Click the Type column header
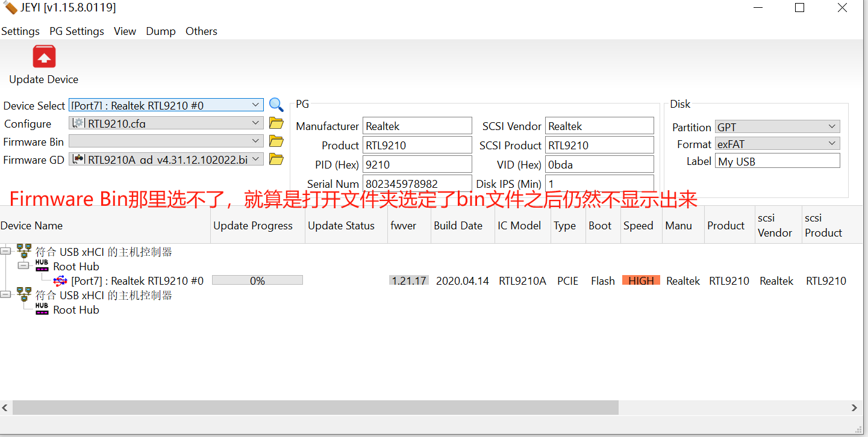 coord(568,225)
